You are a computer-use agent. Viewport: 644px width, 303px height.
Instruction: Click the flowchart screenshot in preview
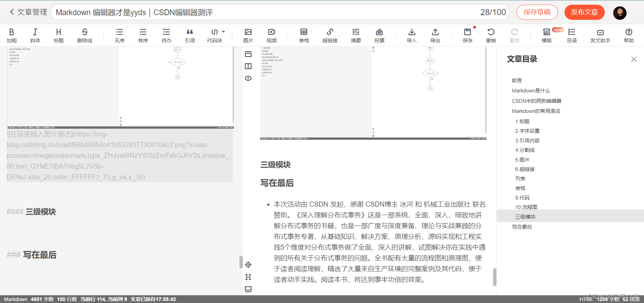coord(373,93)
